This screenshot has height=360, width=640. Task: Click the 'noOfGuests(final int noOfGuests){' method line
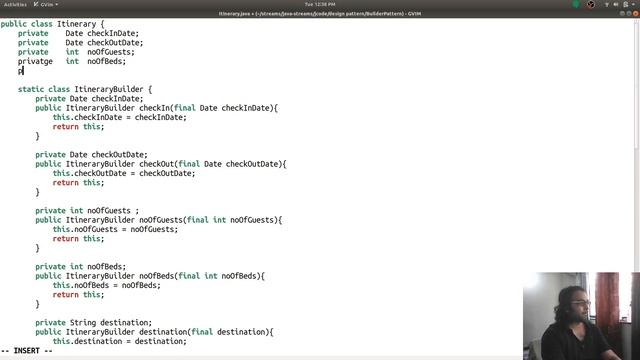pos(159,220)
